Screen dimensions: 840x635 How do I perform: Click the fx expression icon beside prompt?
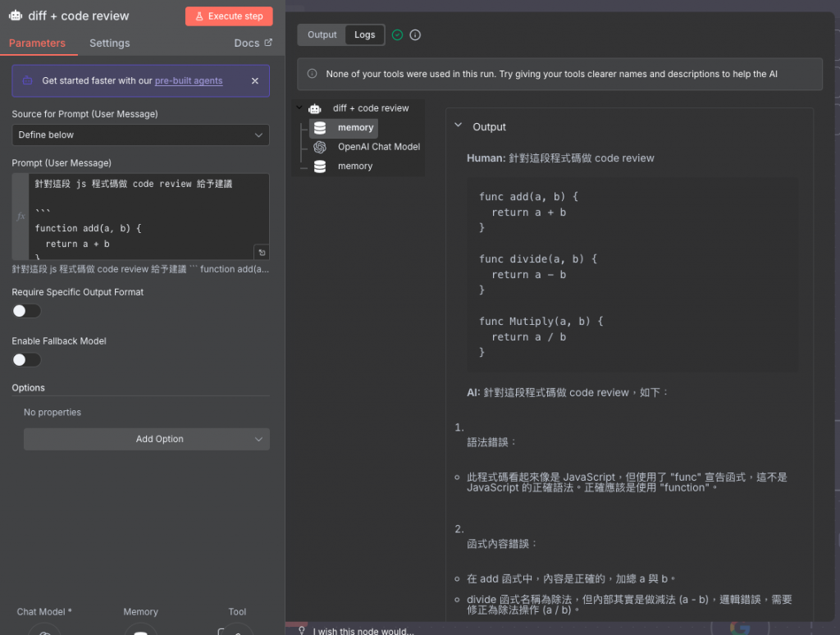tap(21, 216)
